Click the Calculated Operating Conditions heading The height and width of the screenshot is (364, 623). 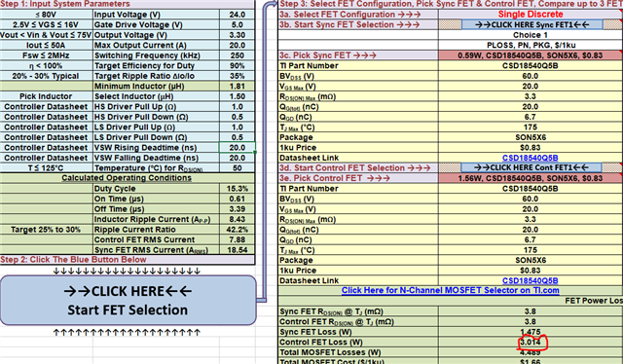coord(127,178)
